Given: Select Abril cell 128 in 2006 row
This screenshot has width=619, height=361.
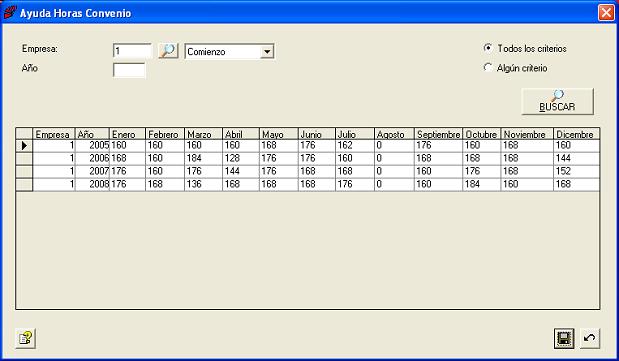Looking at the screenshot, I should tap(241, 159).
